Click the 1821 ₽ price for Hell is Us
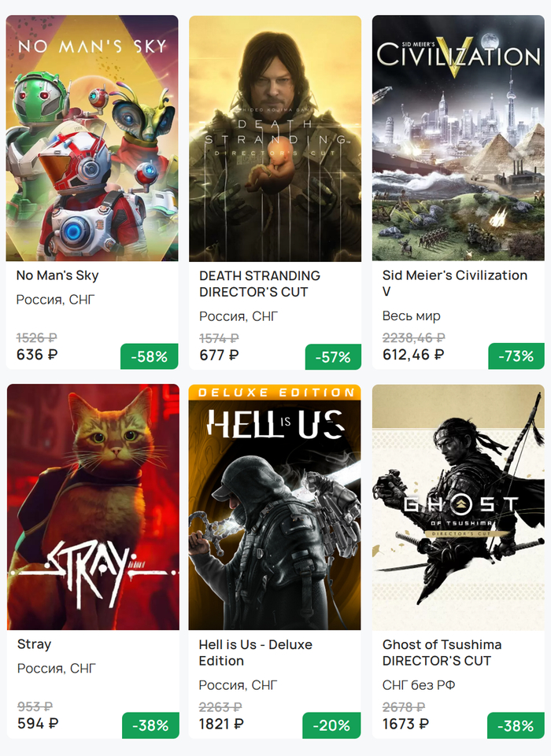 (x=221, y=725)
